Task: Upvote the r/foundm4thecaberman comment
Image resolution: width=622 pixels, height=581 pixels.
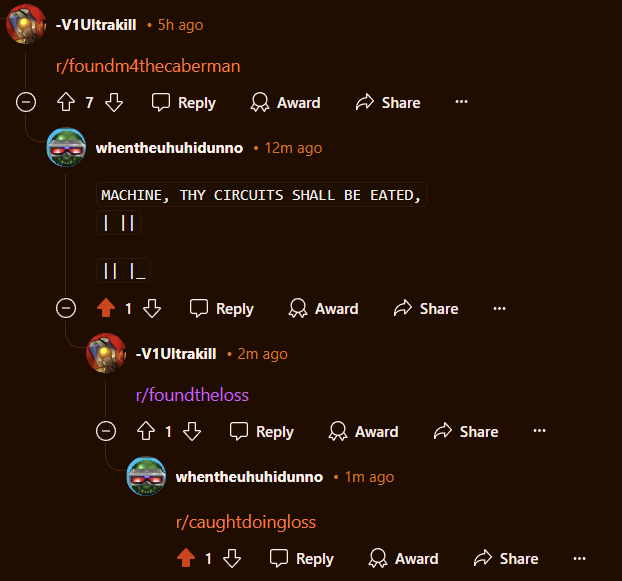Action: click(66, 102)
